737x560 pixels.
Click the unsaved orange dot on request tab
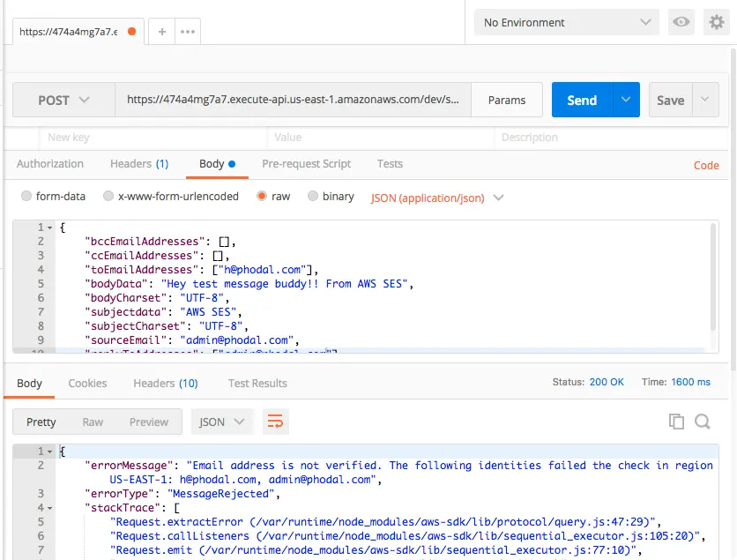(x=132, y=31)
